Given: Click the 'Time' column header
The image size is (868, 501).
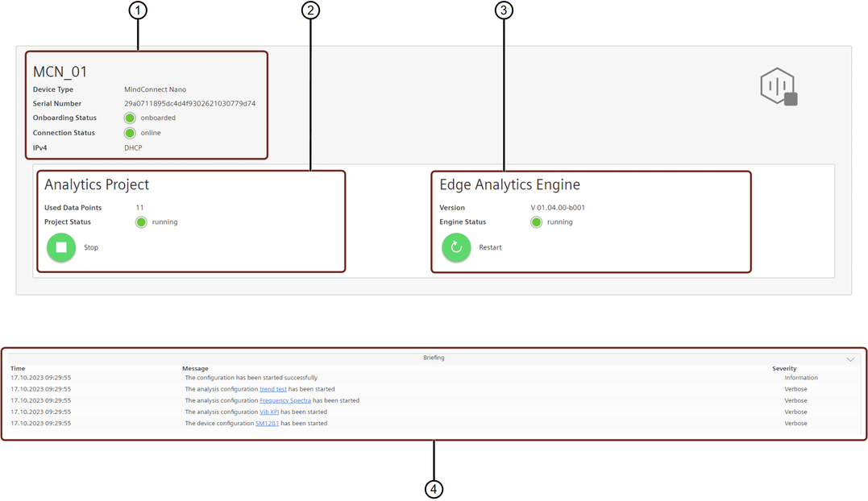Looking at the screenshot, I should [x=18, y=368].
